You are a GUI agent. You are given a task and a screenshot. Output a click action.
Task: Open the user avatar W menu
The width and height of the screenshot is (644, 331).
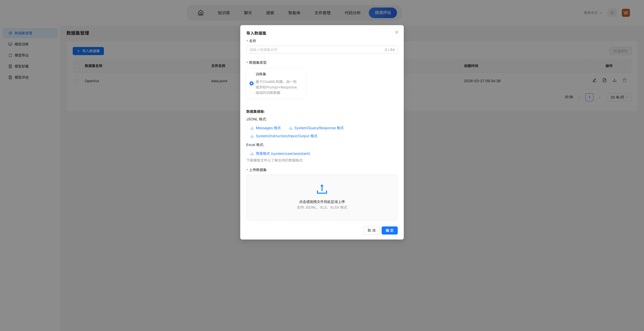[626, 13]
